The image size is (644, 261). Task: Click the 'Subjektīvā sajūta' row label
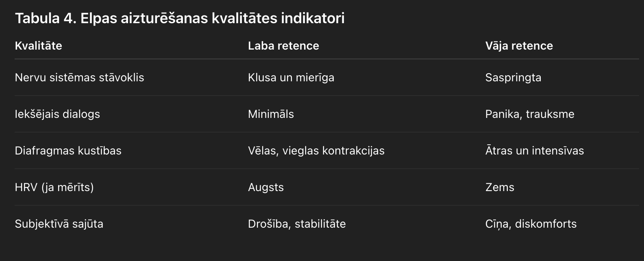tap(59, 224)
